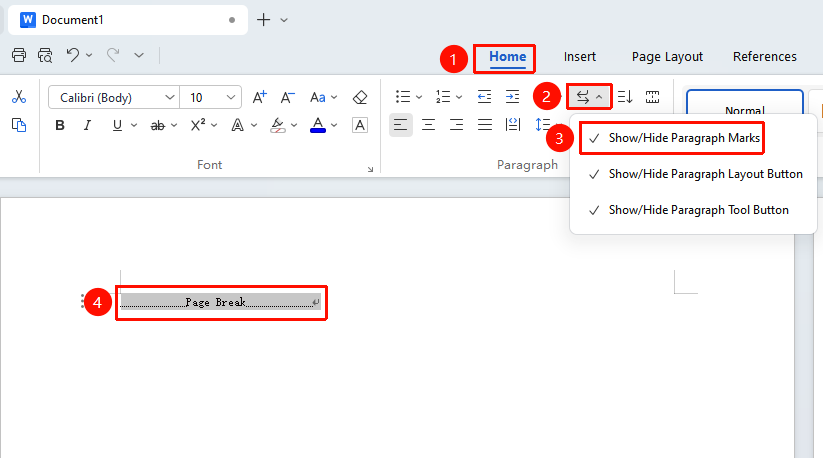This screenshot has height=458, width=823.
Task: Click the paragraph handle dots beside Page Break
Action: (x=82, y=301)
